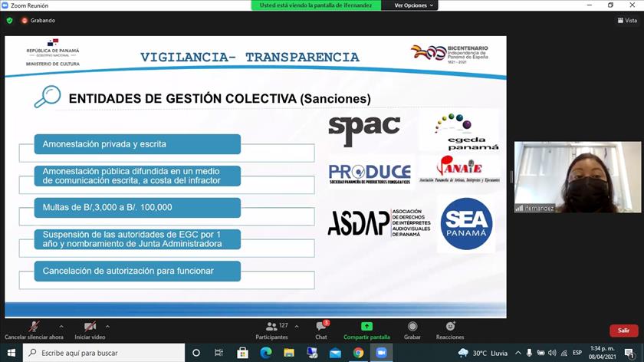644x362 pixels.
Task: Open Google Chrome from taskbar
Action: coord(358,353)
